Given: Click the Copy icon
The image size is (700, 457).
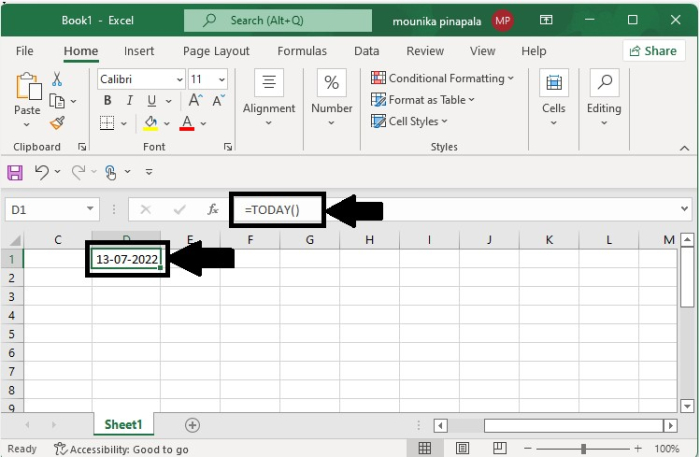Looking at the screenshot, I should [57, 101].
